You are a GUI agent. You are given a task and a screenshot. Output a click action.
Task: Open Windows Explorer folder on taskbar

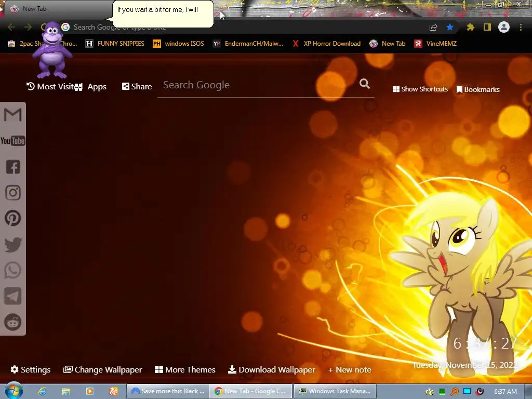[x=66, y=391]
